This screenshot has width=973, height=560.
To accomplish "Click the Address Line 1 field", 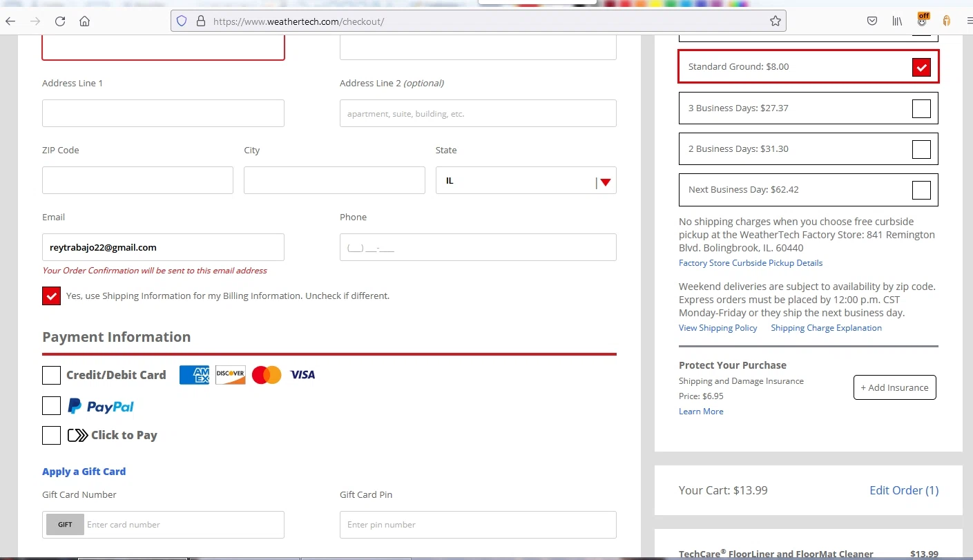I will [163, 113].
